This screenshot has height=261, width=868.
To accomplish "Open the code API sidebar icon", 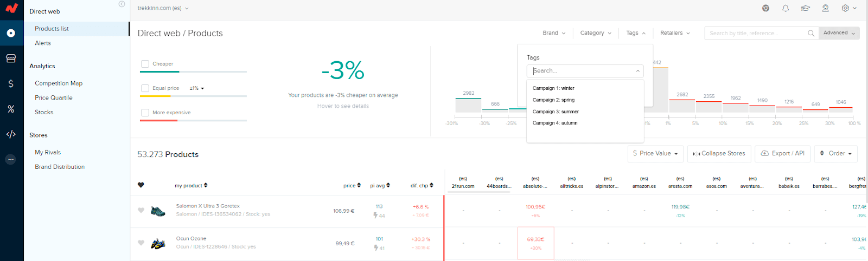I will coord(11,134).
